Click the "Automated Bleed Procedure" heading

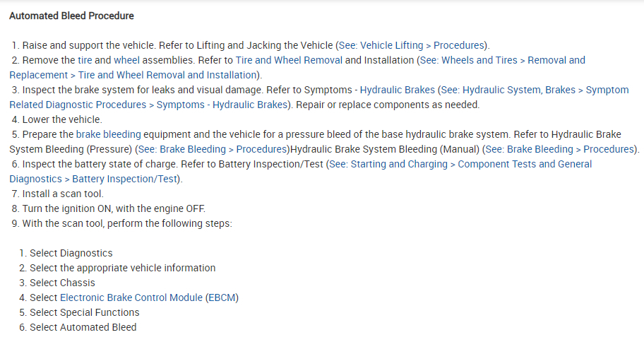[x=71, y=16]
